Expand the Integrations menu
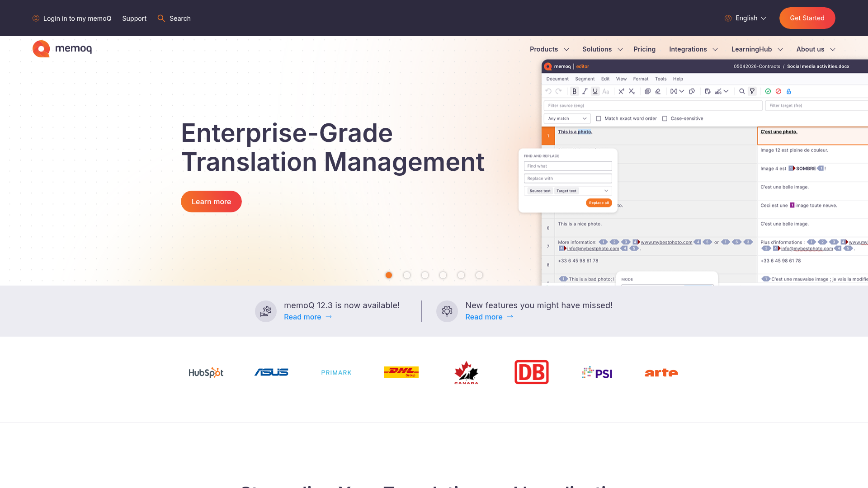The width and height of the screenshot is (868, 488). coord(693,49)
